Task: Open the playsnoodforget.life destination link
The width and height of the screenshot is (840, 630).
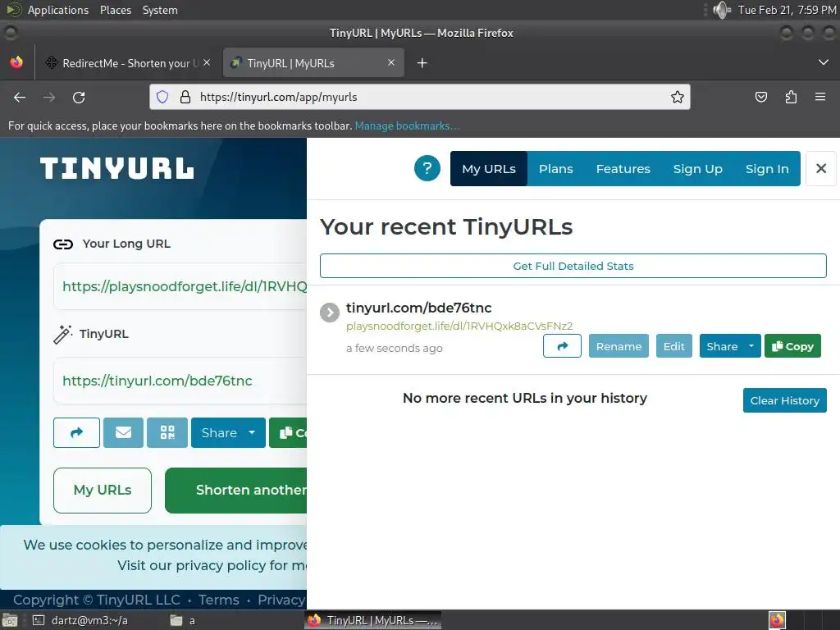Action: (459, 326)
